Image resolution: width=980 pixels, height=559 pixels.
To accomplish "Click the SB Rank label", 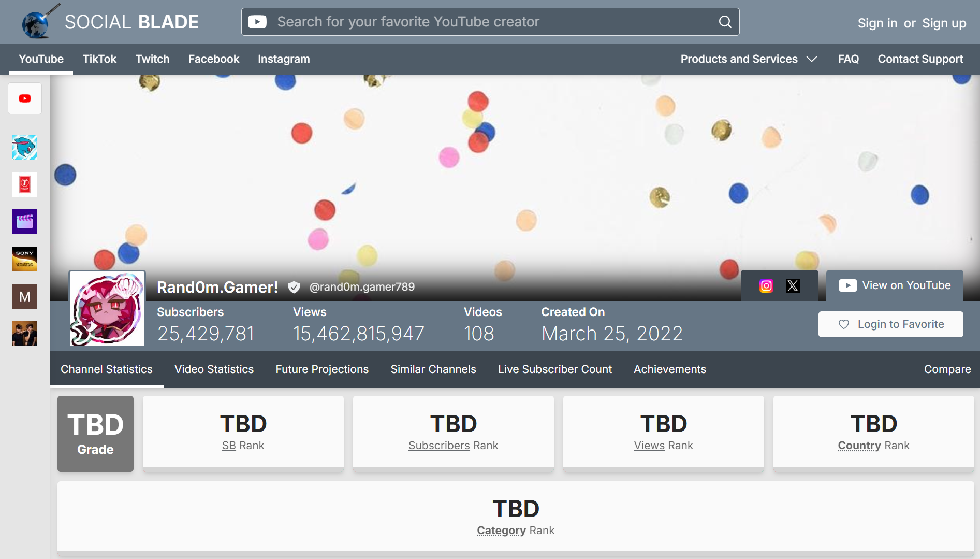I will coord(243,446).
